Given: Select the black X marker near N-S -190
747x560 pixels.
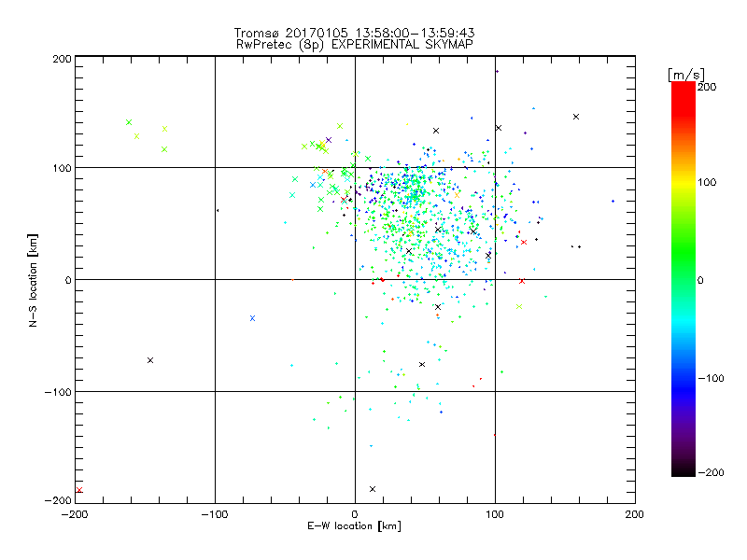Looking at the screenshot, I should tap(373, 489).
